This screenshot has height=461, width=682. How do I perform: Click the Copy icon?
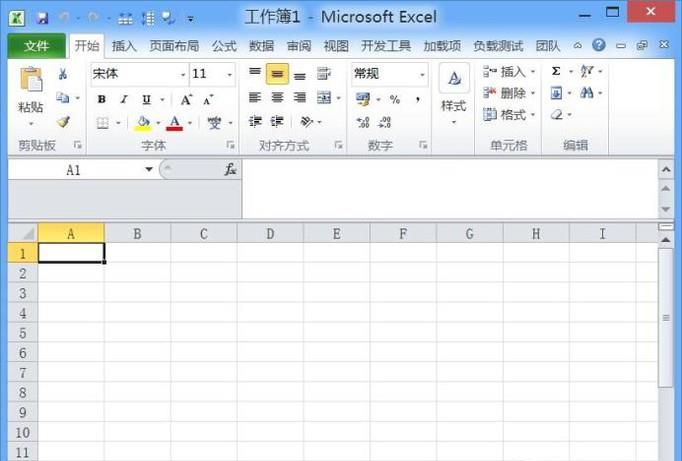(x=63, y=98)
